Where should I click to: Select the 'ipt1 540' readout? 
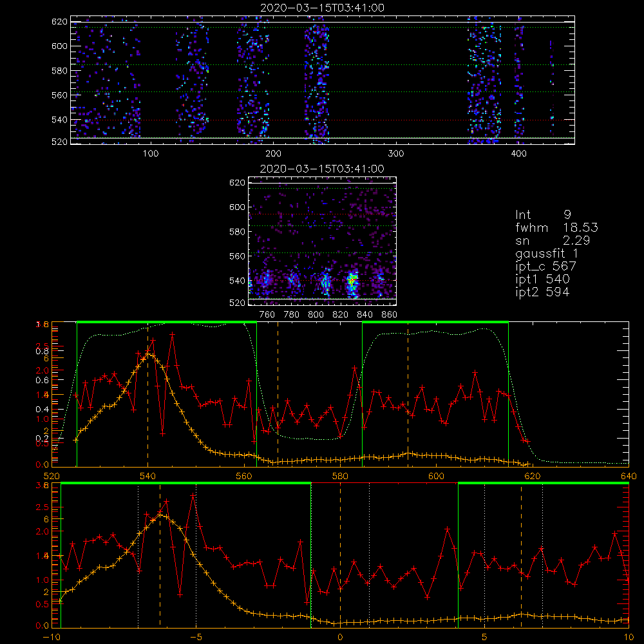point(542,279)
